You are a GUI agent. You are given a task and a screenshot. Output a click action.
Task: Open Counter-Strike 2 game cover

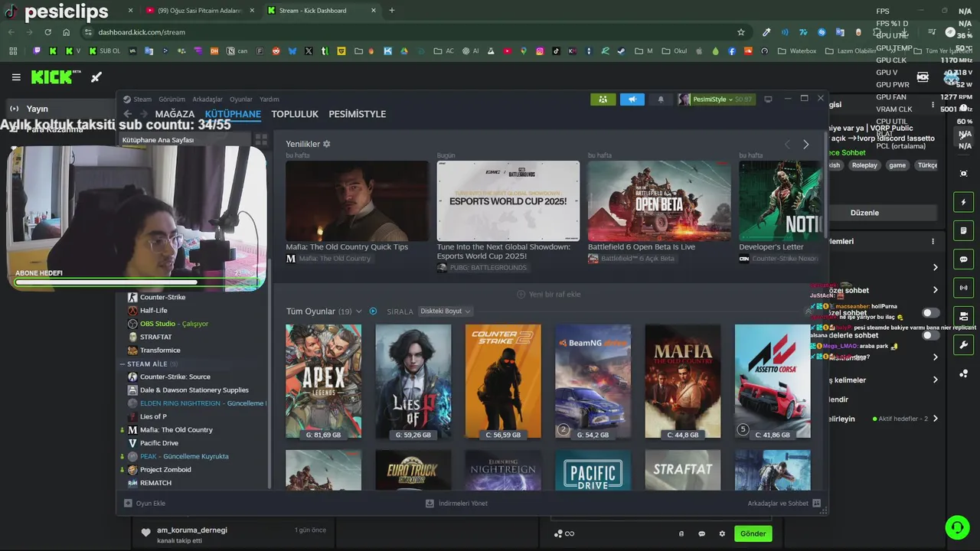(x=503, y=381)
